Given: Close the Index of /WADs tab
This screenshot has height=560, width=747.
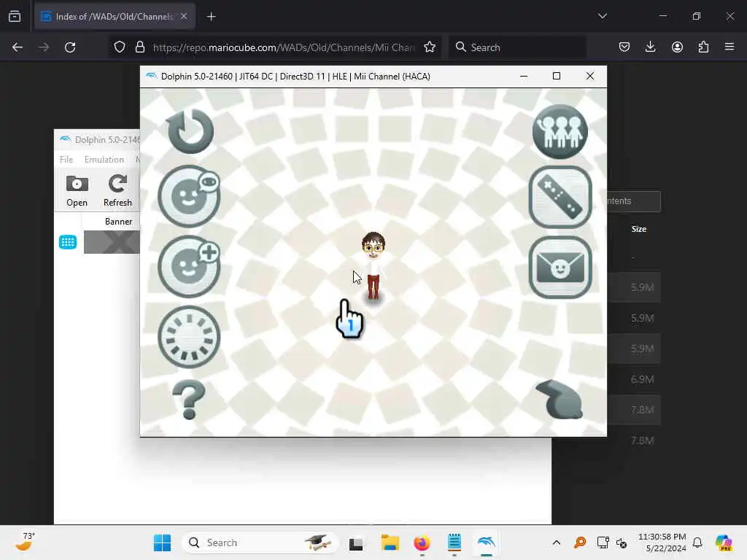Looking at the screenshot, I should click(184, 16).
